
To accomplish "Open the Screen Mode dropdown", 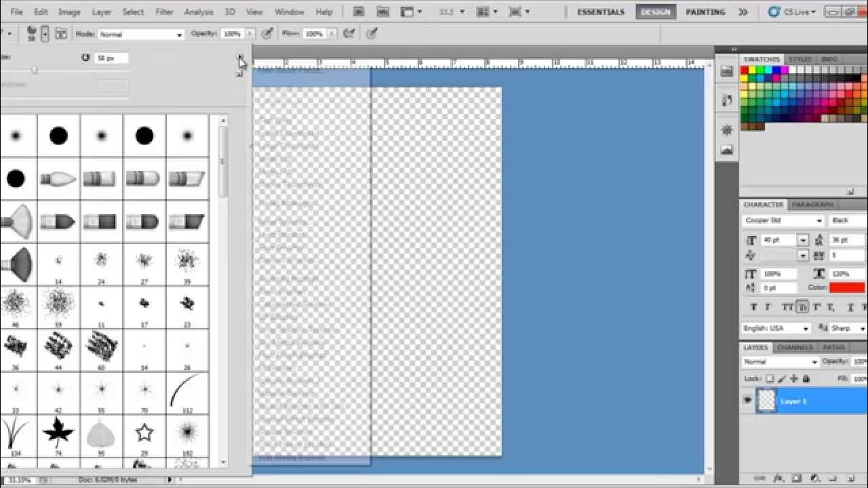I will (x=519, y=12).
